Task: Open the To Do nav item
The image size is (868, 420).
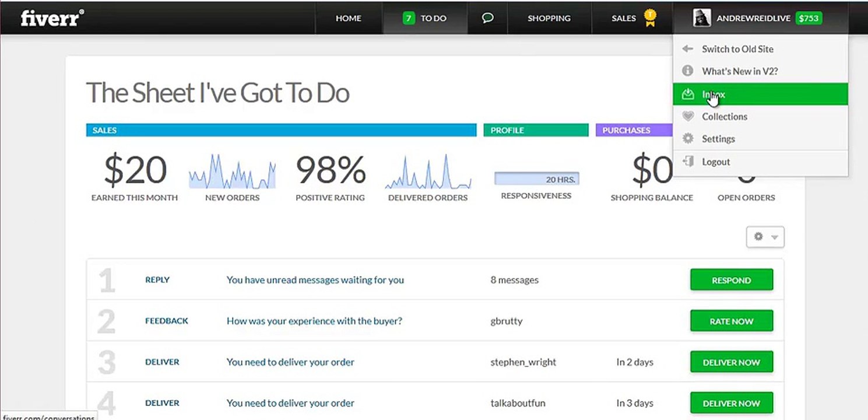Action: coord(425,18)
